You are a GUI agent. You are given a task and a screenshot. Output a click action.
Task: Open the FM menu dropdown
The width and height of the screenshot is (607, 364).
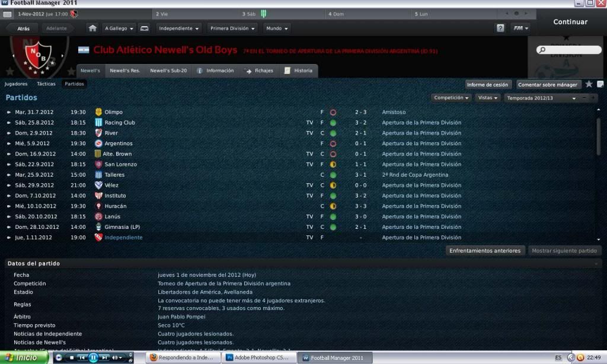520,28
